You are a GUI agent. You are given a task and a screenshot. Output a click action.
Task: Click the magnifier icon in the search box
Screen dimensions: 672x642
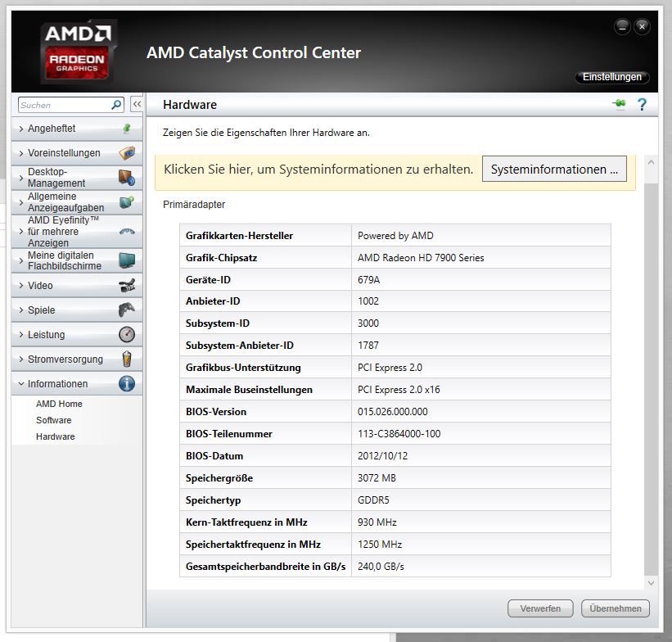click(115, 105)
